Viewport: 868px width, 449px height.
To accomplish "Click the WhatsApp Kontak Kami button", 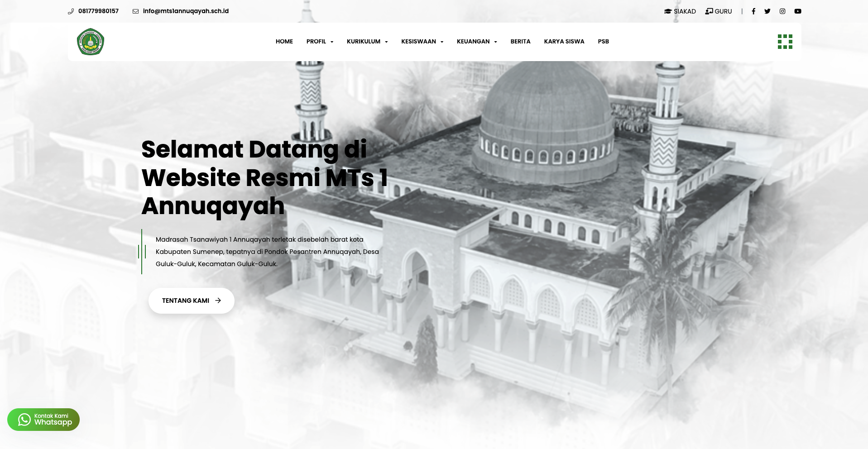I will tap(43, 420).
